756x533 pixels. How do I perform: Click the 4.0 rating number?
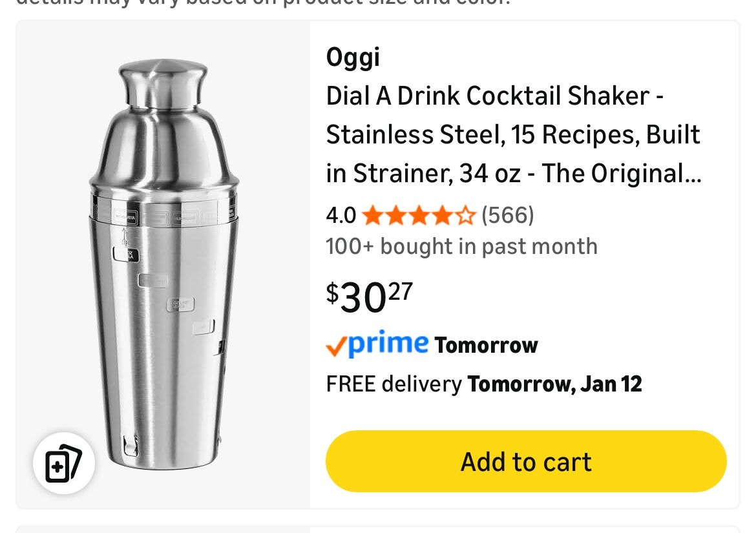click(341, 215)
